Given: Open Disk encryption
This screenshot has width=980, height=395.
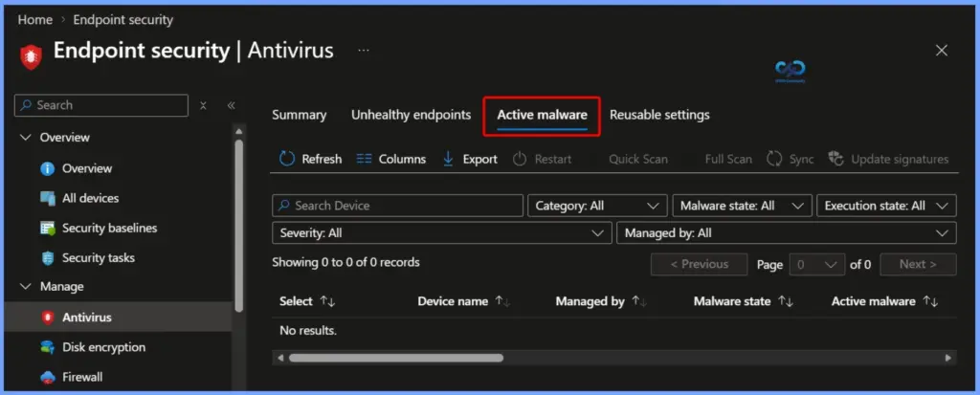Looking at the screenshot, I should click(x=103, y=347).
